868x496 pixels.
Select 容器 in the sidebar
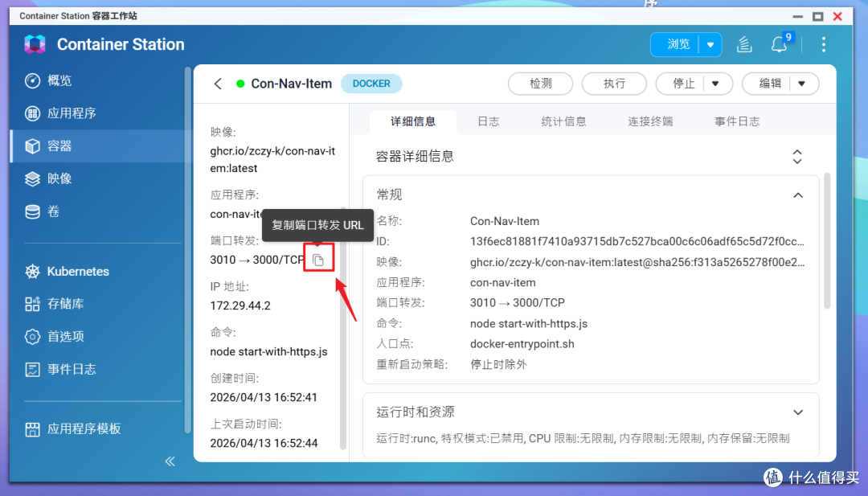pyautogui.click(x=99, y=146)
